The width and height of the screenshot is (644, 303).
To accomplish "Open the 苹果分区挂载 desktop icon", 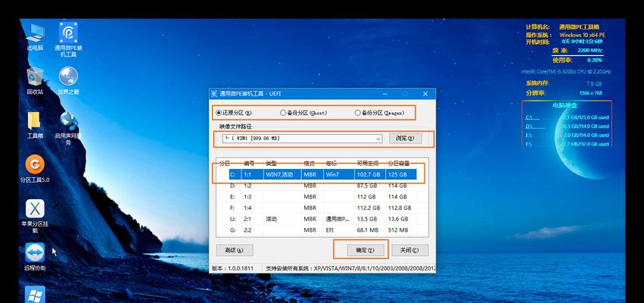I will (x=35, y=216).
